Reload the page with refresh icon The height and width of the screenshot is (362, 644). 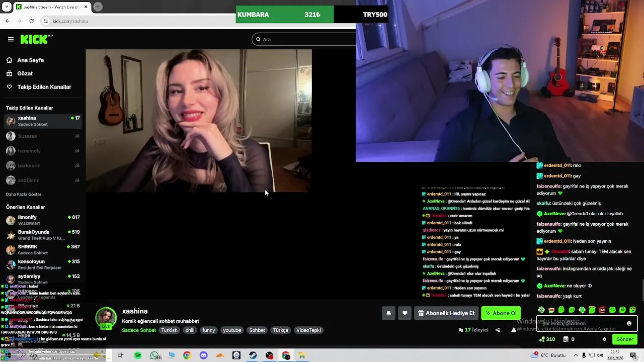(31, 21)
